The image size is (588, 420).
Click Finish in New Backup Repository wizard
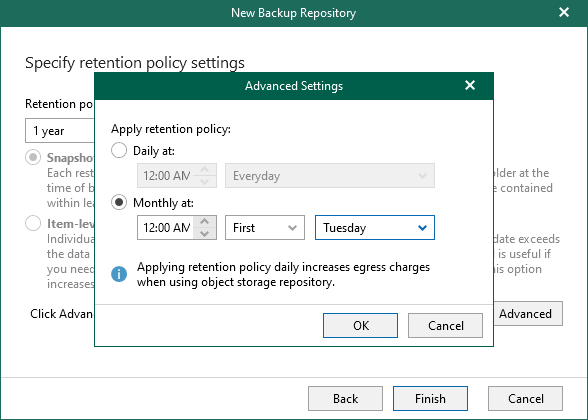click(430, 399)
